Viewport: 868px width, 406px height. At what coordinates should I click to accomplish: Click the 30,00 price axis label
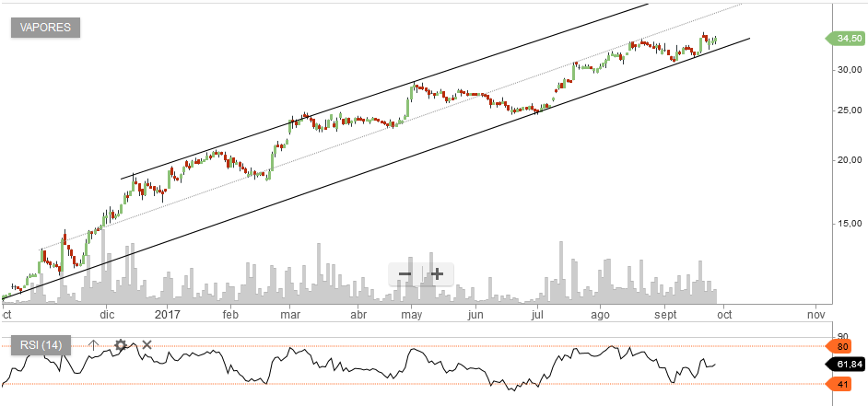point(850,70)
